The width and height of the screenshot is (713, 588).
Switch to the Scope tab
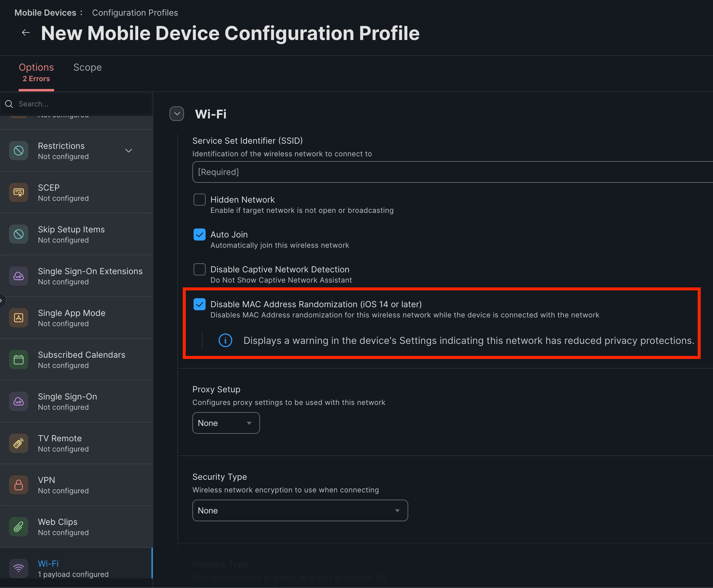pyautogui.click(x=87, y=67)
